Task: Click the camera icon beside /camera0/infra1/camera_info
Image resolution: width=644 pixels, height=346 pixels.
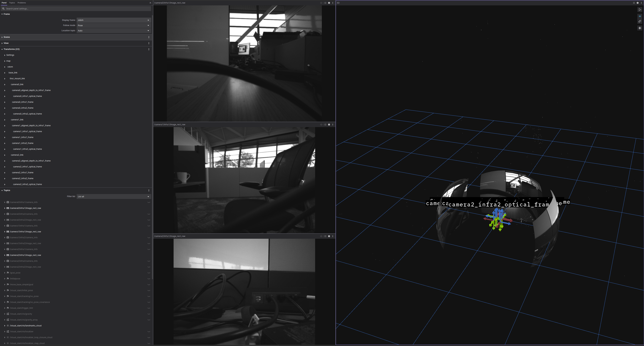Action: (x=8, y=202)
